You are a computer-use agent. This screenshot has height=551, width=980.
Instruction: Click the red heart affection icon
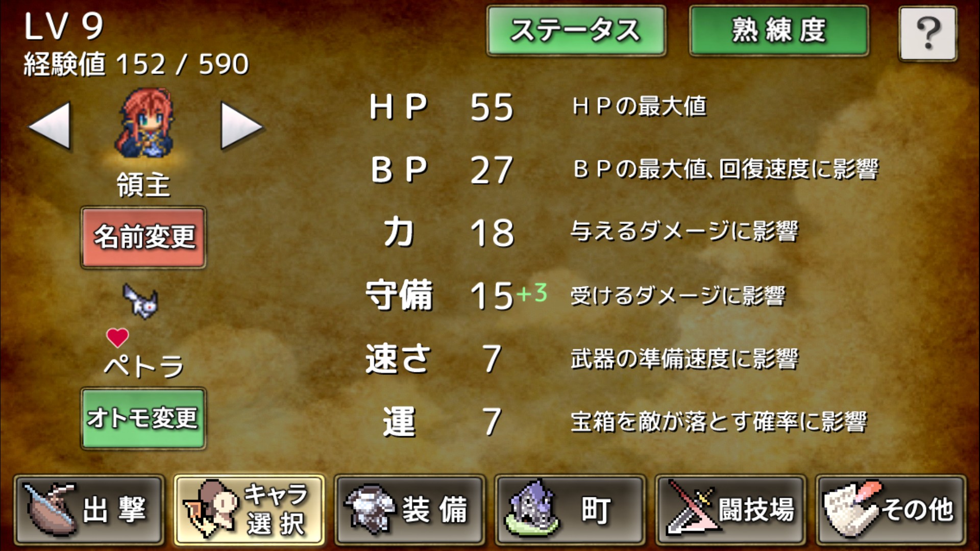point(117,337)
